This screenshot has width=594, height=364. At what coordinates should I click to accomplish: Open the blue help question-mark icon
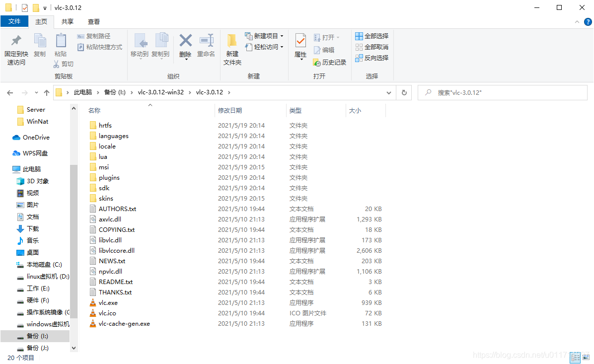(x=588, y=22)
